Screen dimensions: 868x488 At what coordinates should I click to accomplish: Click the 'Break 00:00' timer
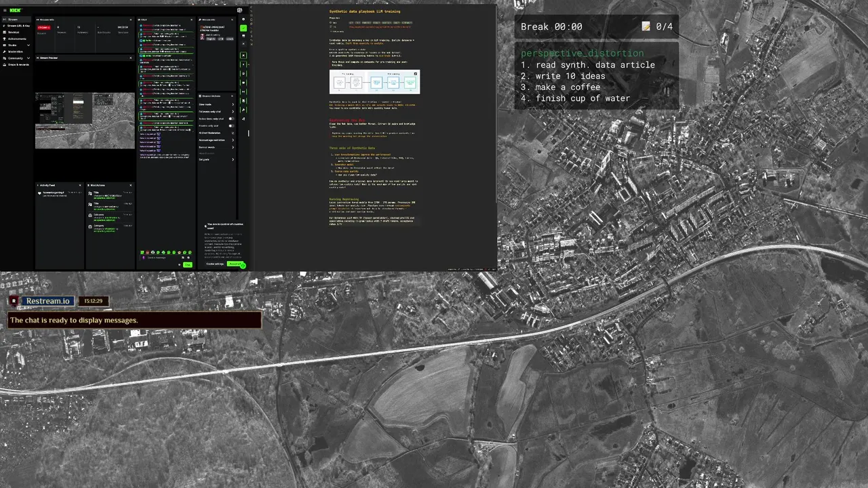(551, 26)
